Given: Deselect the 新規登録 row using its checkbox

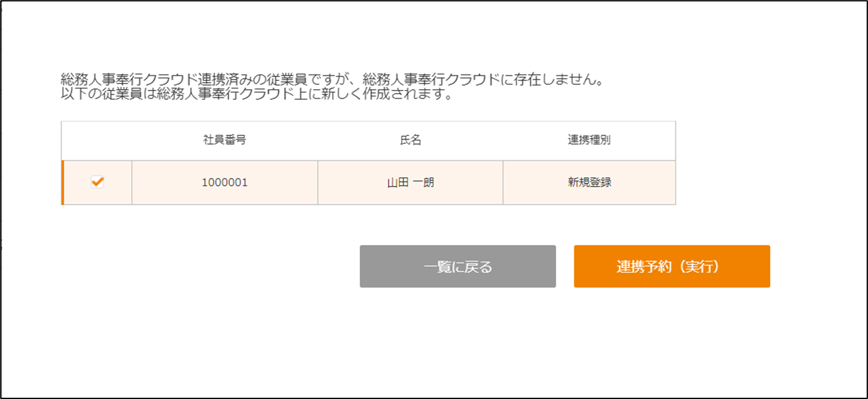Looking at the screenshot, I should pyautogui.click(x=97, y=182).
